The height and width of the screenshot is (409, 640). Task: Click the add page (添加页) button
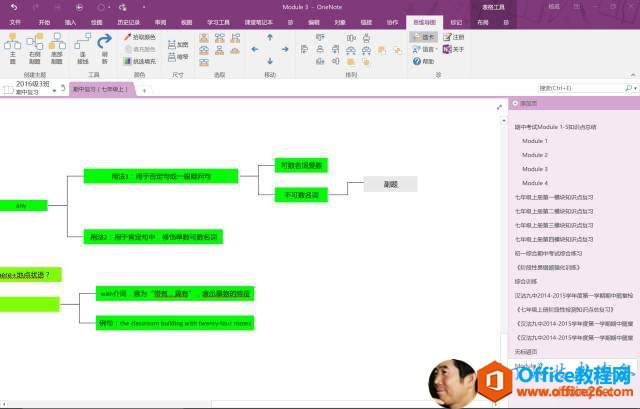pyautogui.click(x=525, y=103)
